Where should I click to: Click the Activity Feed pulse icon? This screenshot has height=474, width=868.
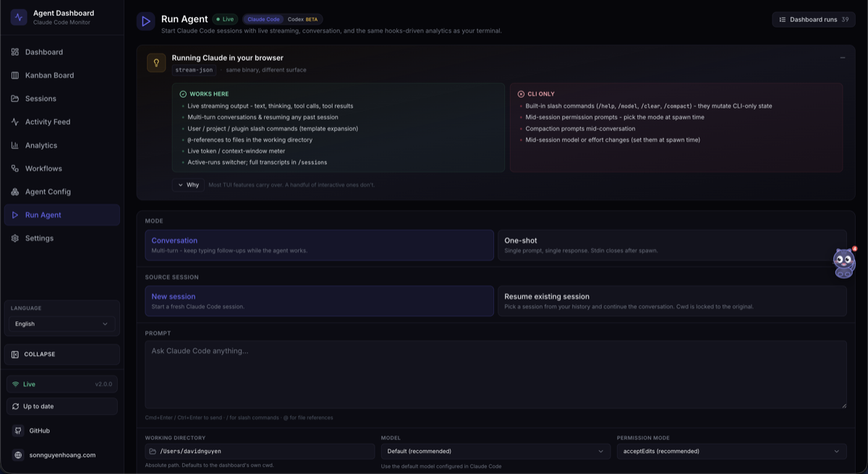point(15,122)
